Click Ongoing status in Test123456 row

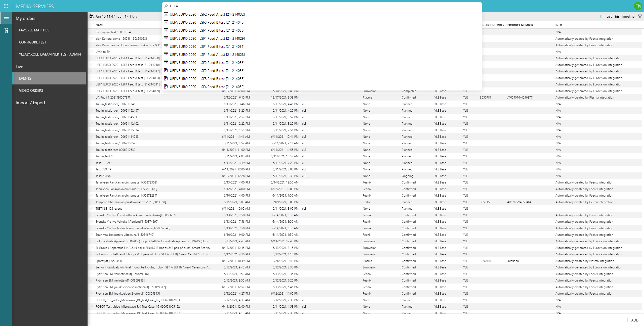pyautogui.click(x=407, y=176)
